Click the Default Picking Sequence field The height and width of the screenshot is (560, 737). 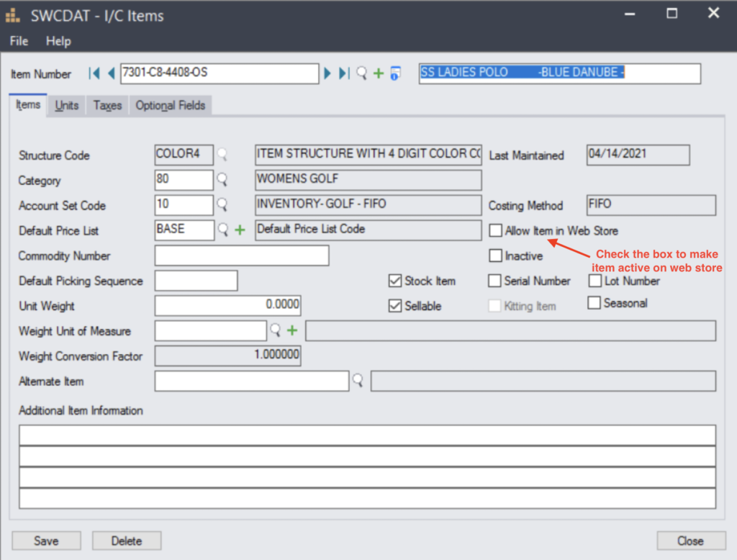point(196,281)
